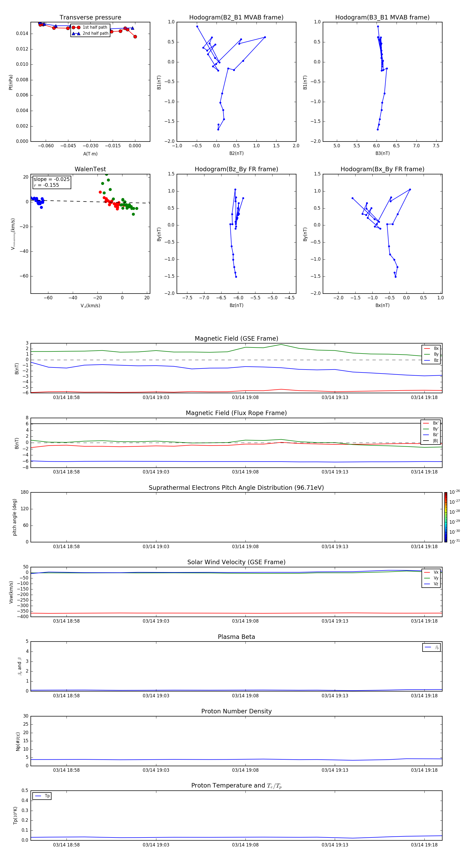Viewport: 473px width, 868px height.
Task: Click the "Np(#/cc)" y-axis label
Action: 18,741
